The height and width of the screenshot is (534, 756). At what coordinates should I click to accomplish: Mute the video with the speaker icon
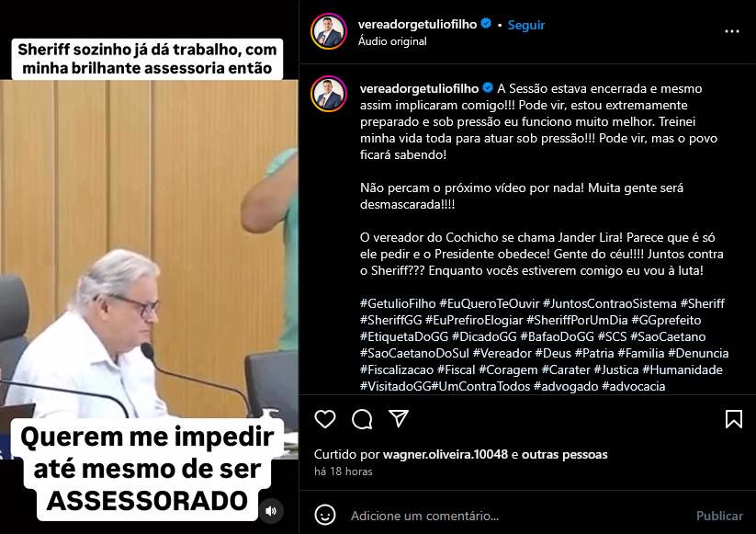[x=271, y=511]
